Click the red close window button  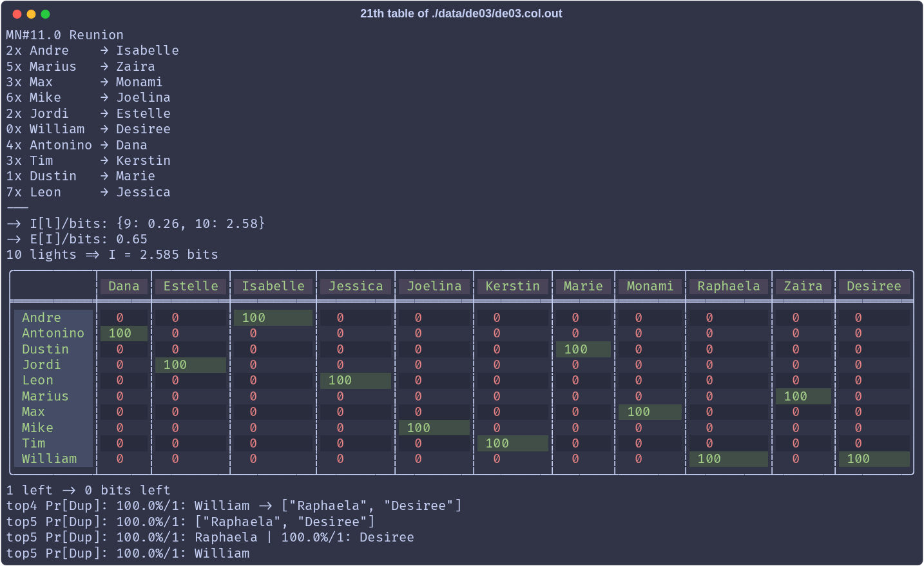pos(17,14)
